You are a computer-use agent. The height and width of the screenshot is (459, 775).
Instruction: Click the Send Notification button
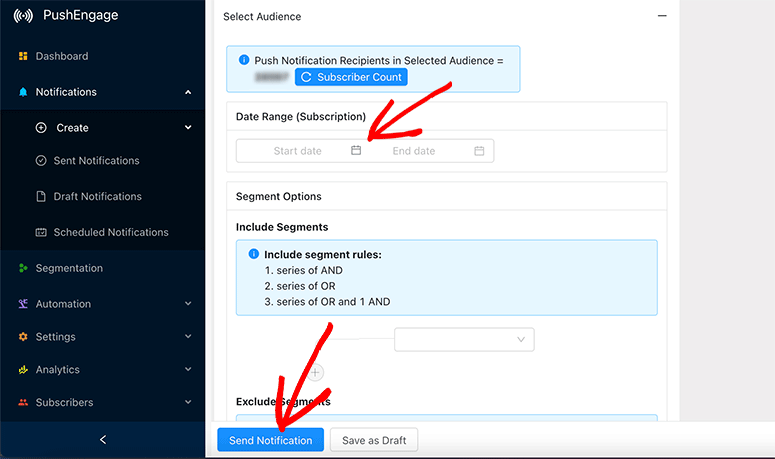pos(270,440)
